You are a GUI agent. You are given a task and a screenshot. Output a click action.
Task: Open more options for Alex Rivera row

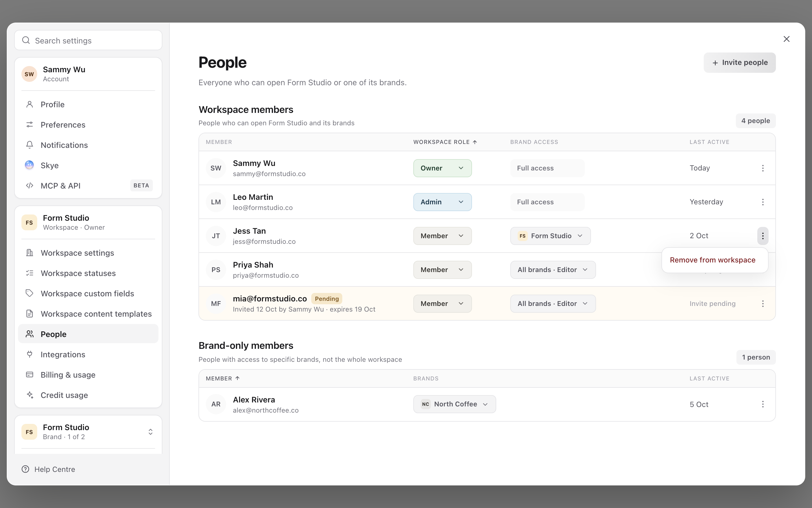(x=763, y=404)
